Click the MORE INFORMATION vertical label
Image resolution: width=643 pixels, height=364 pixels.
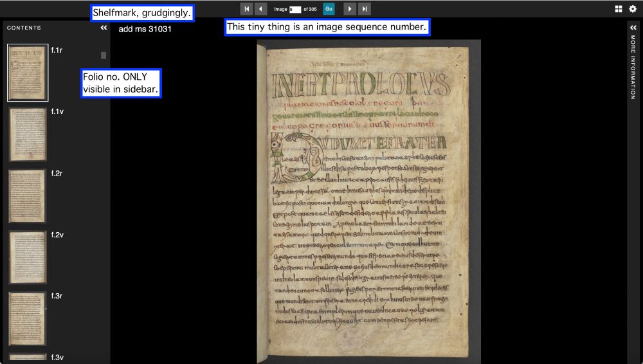(x=633, y=67)
